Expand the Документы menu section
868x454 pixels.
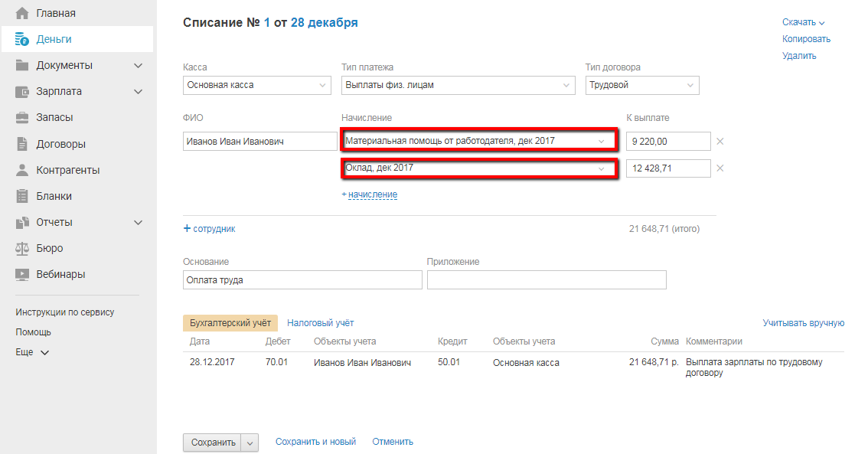(x=139, y=65)
